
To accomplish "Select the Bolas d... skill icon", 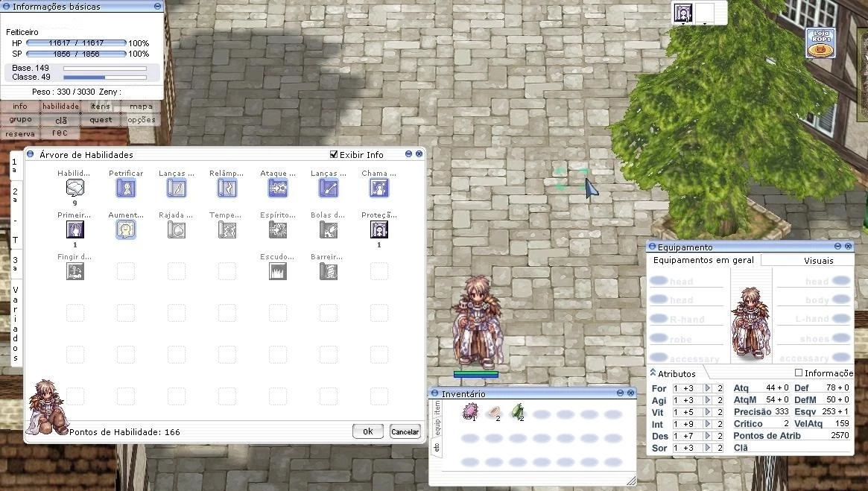I will 329,229.
